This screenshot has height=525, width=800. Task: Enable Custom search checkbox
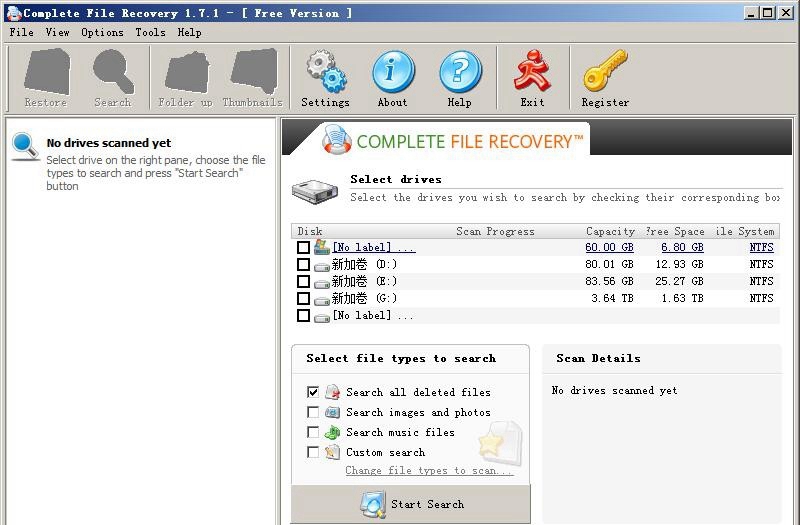click(313, 452)
